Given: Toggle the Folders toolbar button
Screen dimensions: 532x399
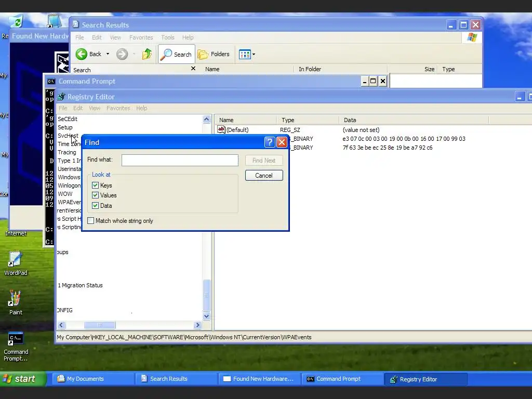Looking at the screenshot, I should 214,54.
